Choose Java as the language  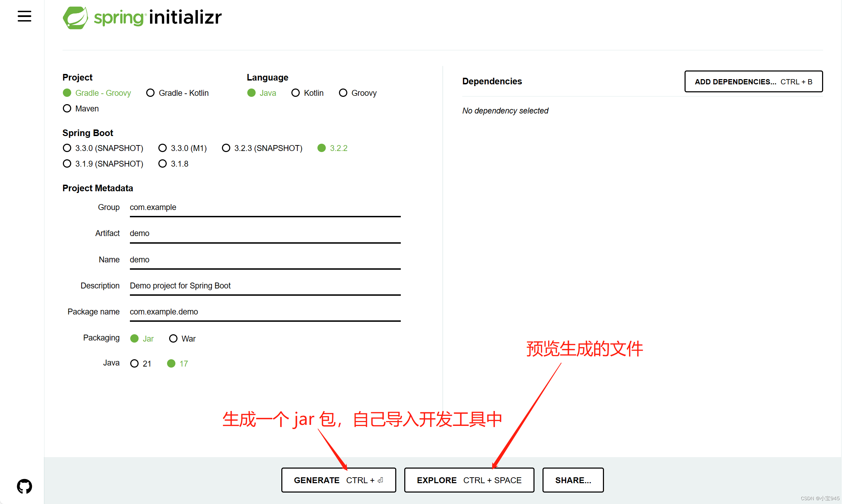(x=262, y=93)
